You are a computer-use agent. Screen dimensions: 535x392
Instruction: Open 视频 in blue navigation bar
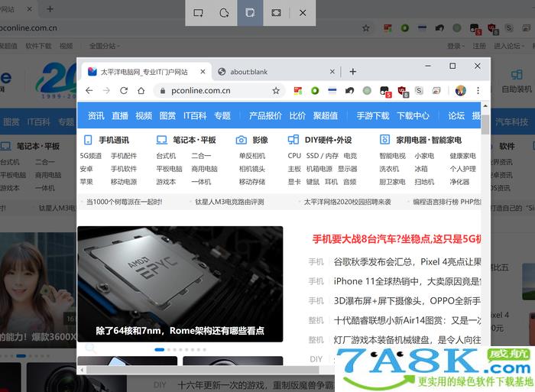tap(144, 115)
